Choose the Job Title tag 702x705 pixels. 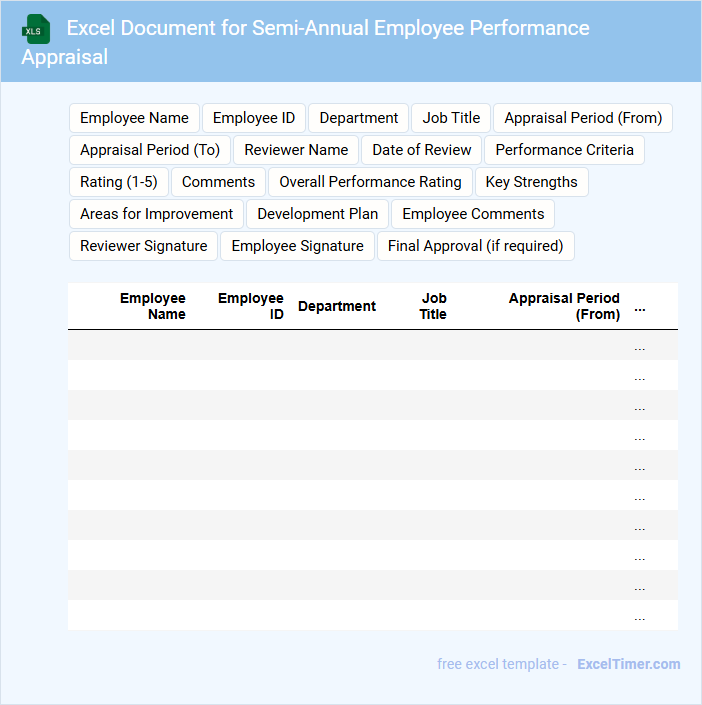pos(451,118)
